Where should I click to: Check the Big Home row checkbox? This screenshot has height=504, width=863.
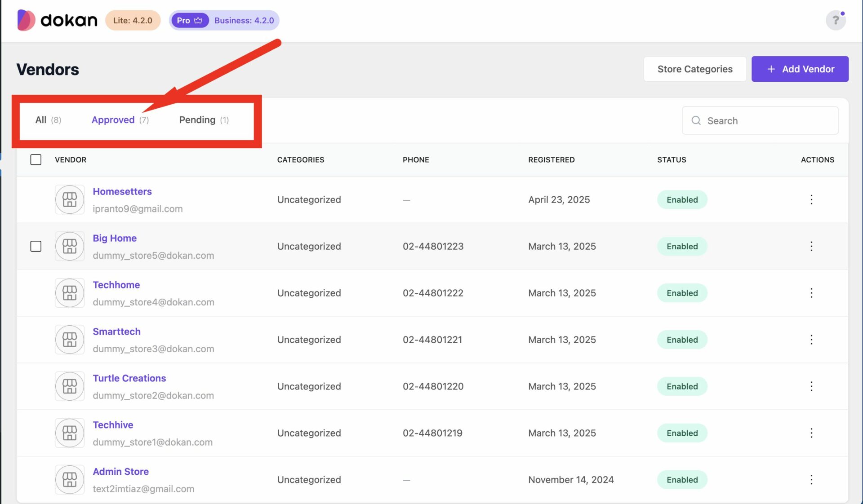coord(36,246)
